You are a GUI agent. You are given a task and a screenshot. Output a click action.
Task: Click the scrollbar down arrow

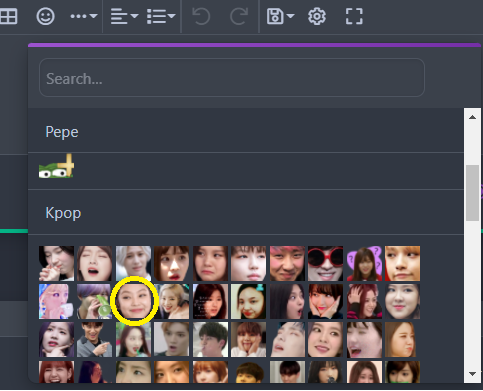click(x=472, y=374)
